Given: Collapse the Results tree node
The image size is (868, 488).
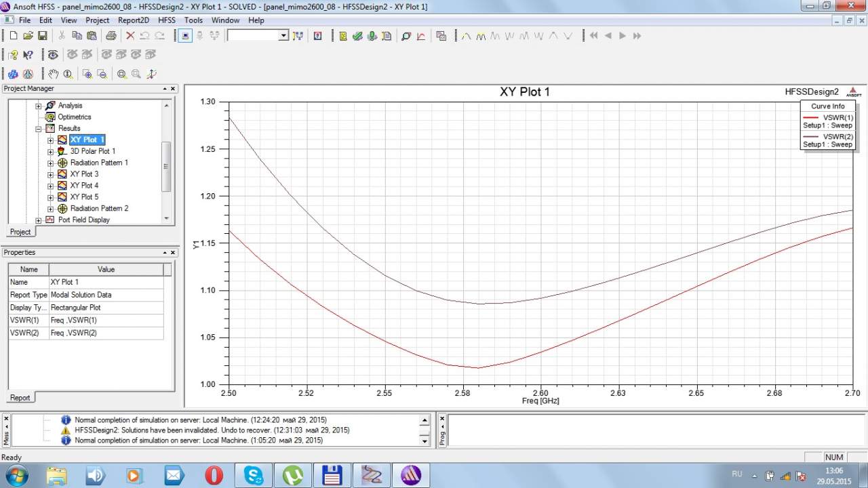Looking at the screenshot, I should click(39, 128).
